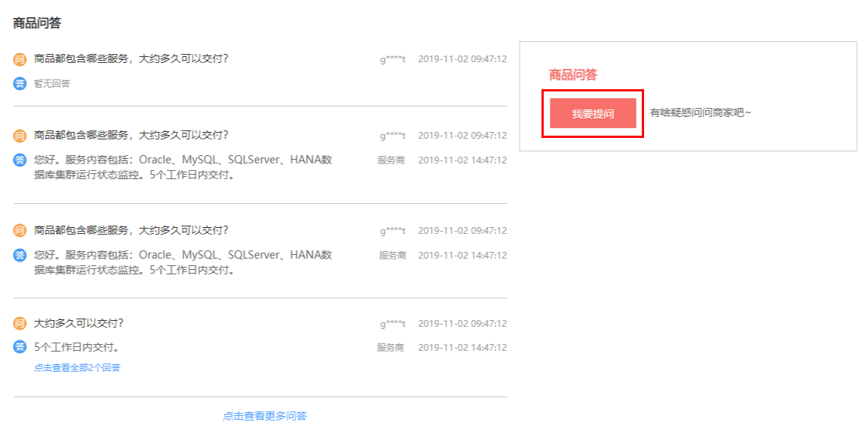The width and height of the screenshot is (868, 437).
Task: Select the black 商品问答 page heading
Action: (37, 22)
